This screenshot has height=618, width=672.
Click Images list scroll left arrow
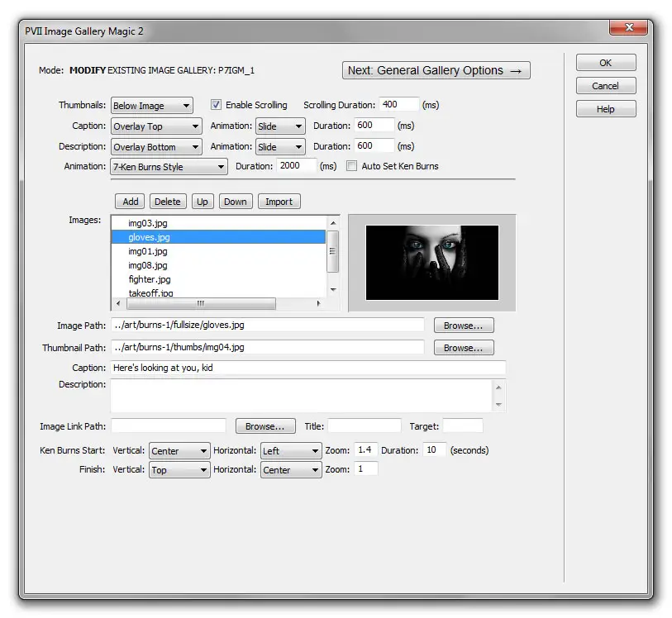118,303
